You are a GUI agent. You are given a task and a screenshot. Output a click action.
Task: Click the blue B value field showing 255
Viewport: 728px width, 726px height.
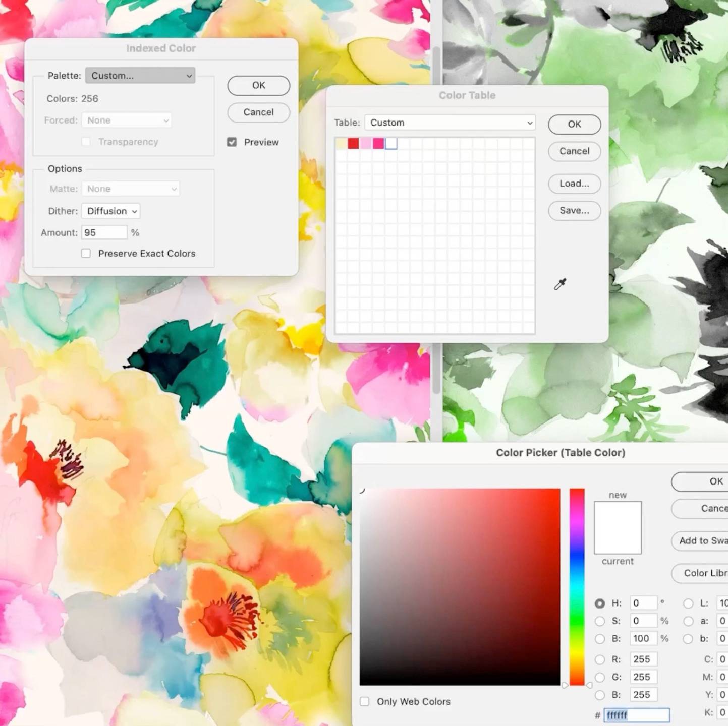[644, 695]
